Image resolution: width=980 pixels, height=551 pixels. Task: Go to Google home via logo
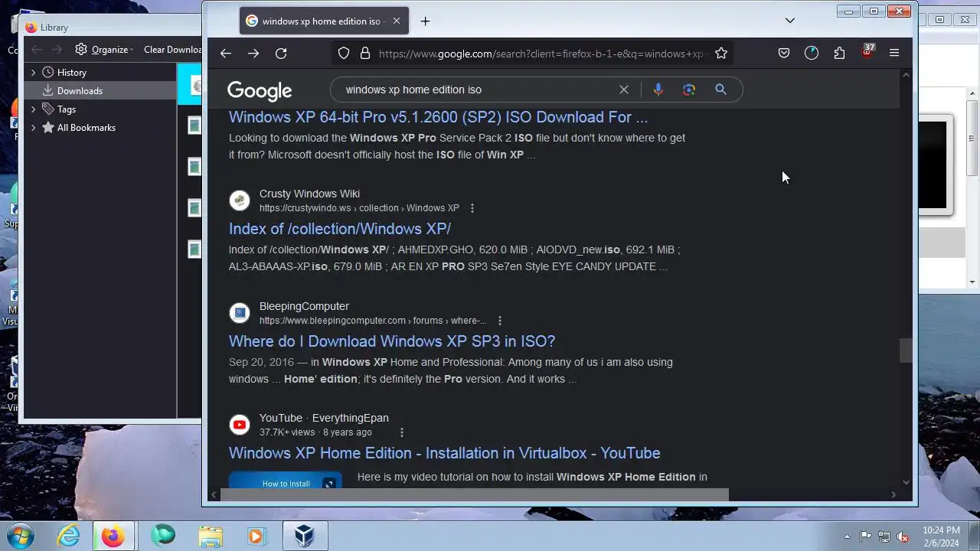(x=260, y=91)
